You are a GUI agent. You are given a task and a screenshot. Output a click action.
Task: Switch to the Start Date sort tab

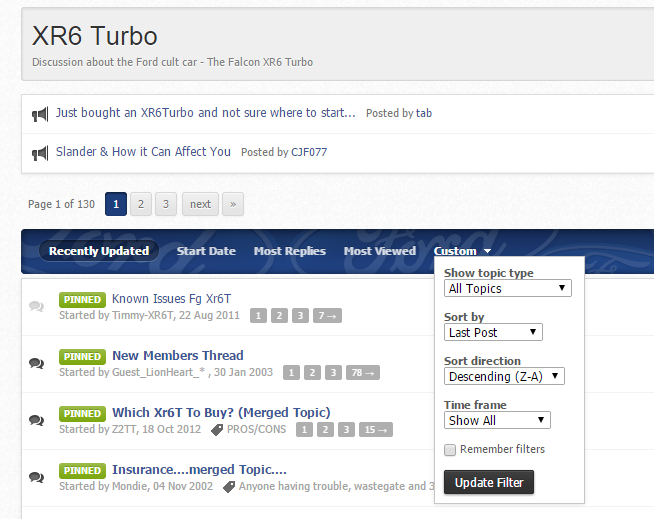click(x=206, y=251)
